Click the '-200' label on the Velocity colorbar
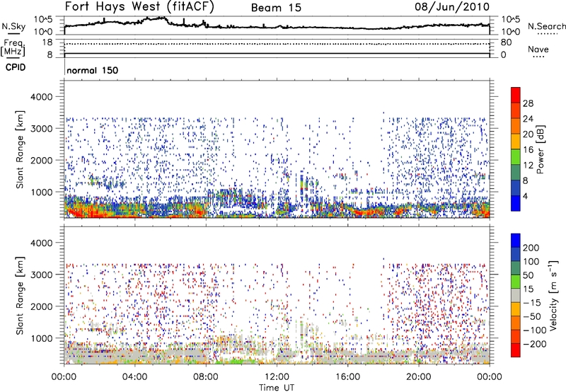 coord(535,344)
